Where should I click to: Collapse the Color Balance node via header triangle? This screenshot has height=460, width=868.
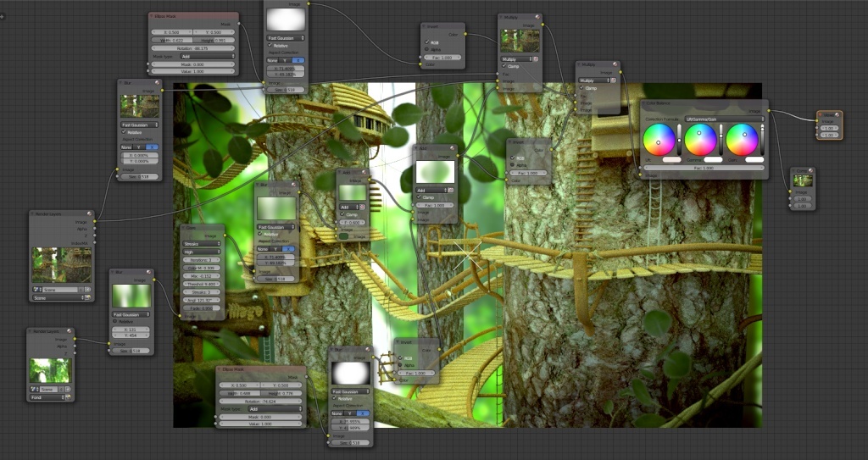644,103
